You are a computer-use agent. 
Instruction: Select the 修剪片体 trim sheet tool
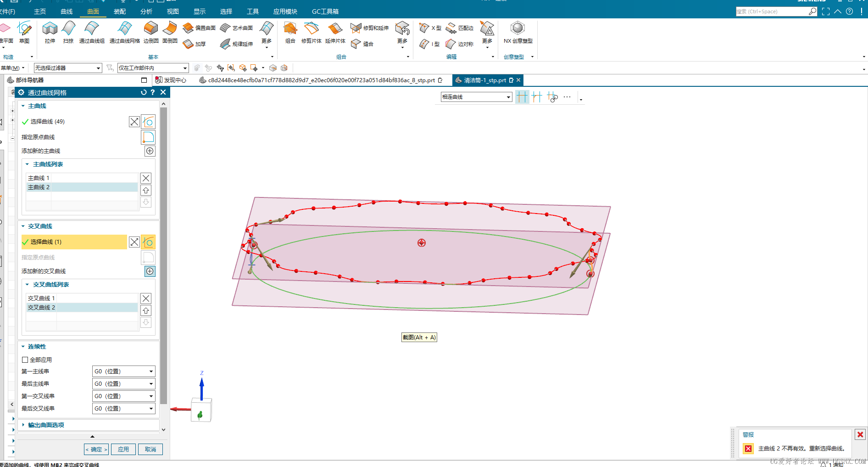pos(311,32)
